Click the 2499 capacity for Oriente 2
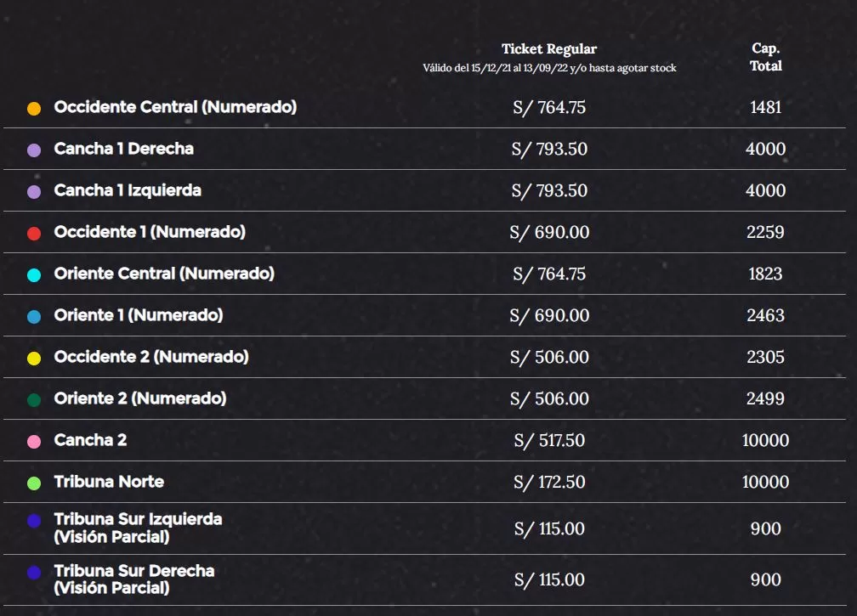Image resolution: width=857 pixels, height=616 pixels. click(765, 399)
